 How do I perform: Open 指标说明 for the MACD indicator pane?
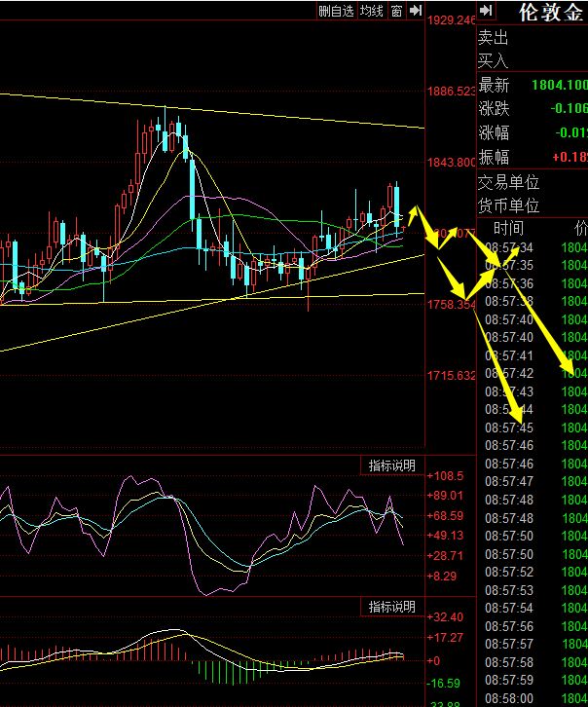392,607
